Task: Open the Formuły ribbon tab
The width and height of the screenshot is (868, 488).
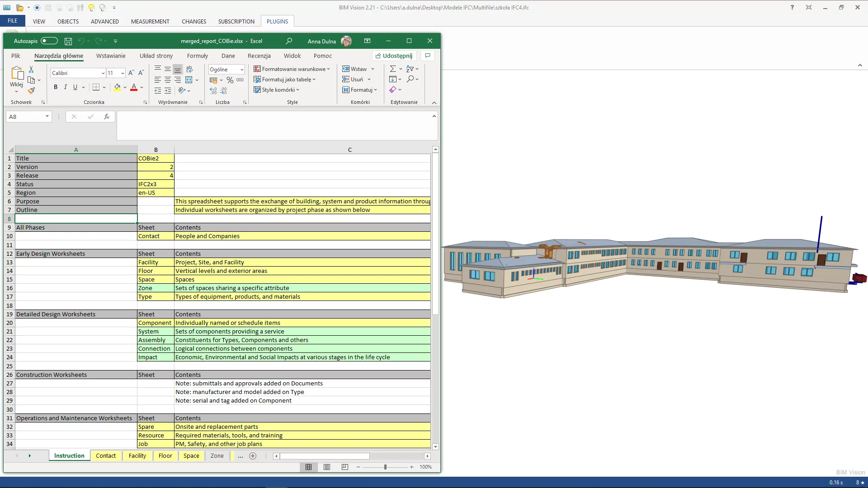Action: click(197, 56)
